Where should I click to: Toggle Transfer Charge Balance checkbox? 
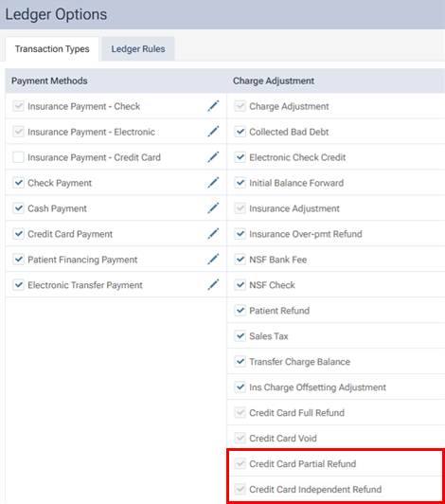coord(240,361)
